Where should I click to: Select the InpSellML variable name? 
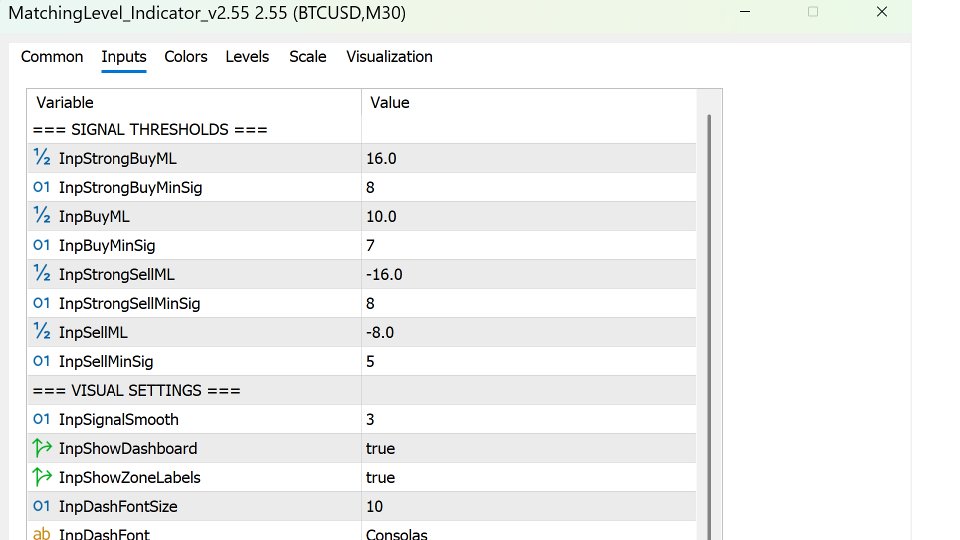point(93,332)
